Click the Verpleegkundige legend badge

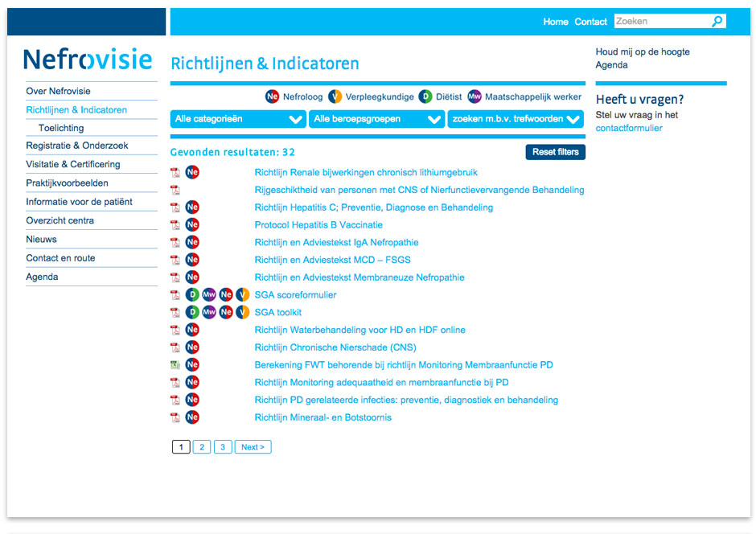335,97
